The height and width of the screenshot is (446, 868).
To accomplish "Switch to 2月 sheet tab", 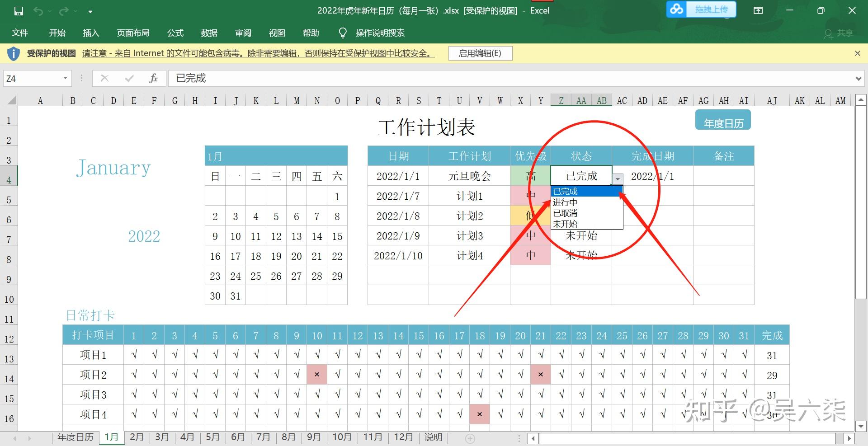I will tap(137, 437).
